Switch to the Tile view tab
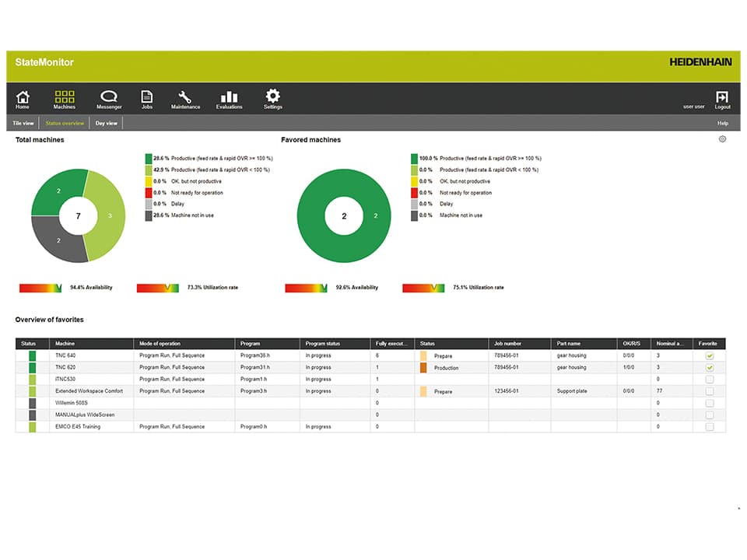This screenshot has width=747, height=560. (x=23, y=123)
